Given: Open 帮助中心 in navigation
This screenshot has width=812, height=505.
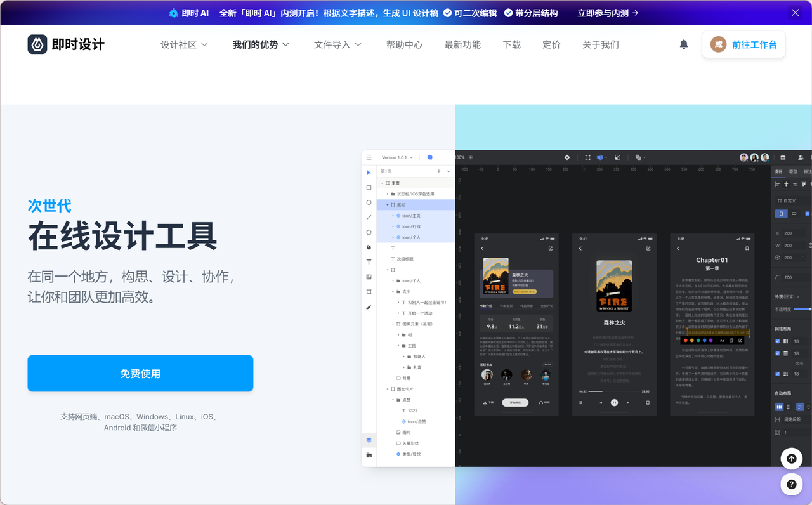Looking at the screenshot, I should pos(404,44).
